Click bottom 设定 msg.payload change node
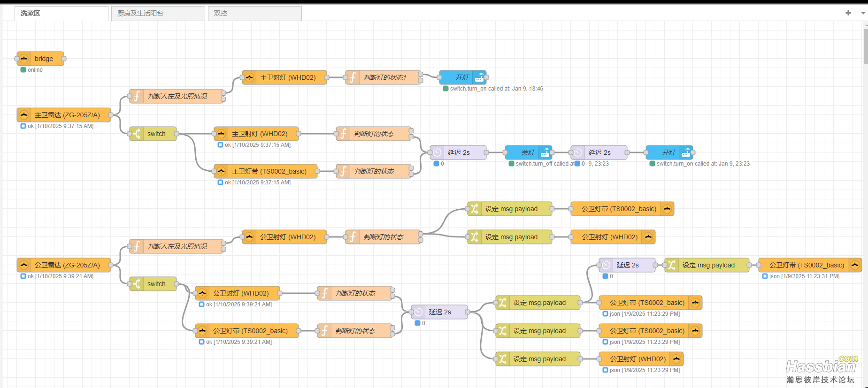 [x=538, y=359]
